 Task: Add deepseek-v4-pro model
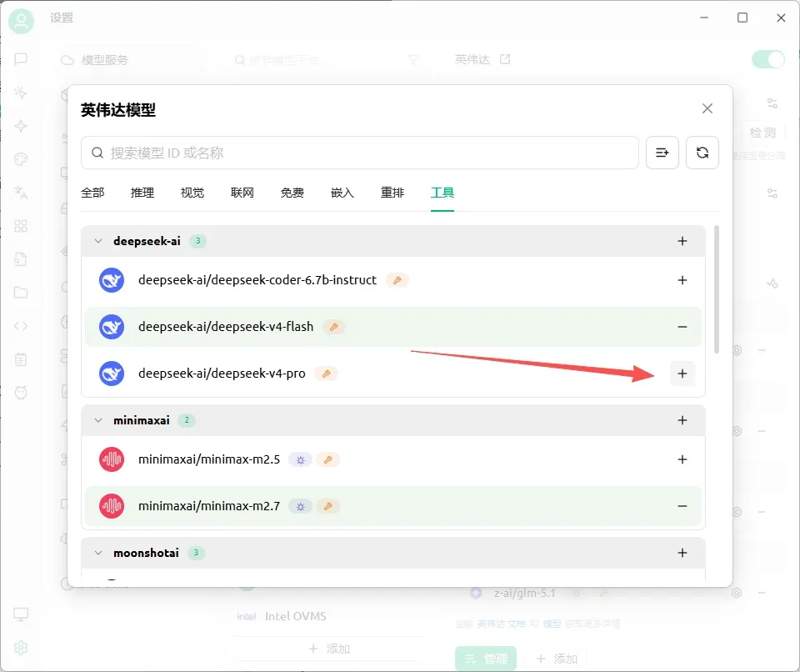682,374
